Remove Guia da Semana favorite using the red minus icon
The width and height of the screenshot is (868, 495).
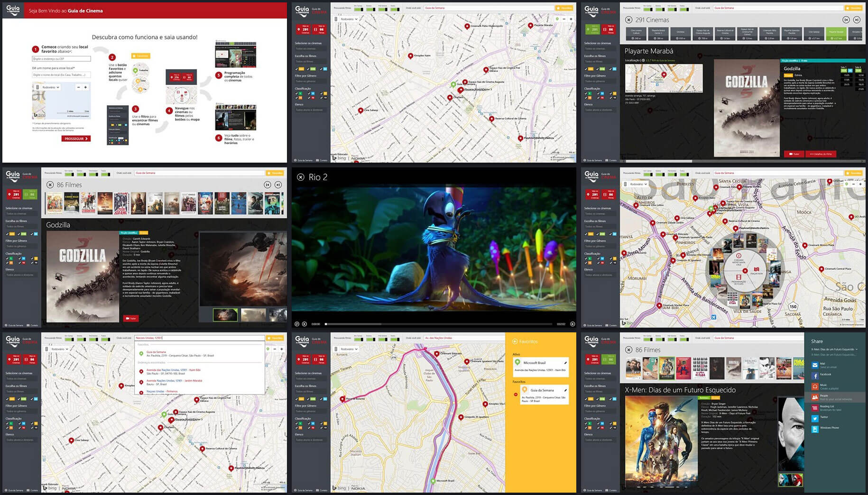pyautogui.click(x=516, y=394)
